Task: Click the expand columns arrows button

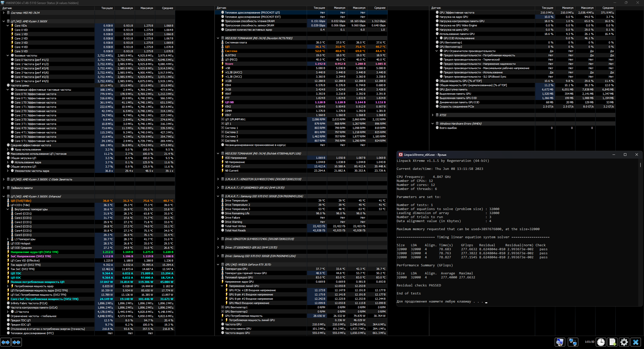Action: pos(6,342)
